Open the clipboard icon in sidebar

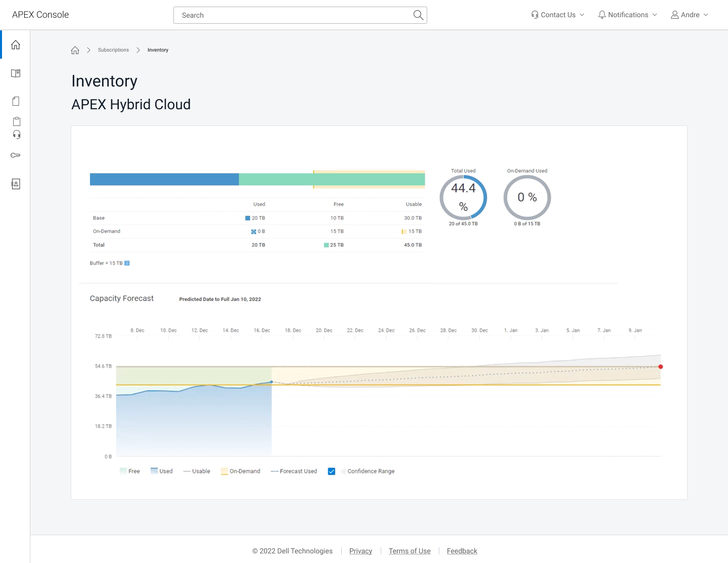[17, 121]
